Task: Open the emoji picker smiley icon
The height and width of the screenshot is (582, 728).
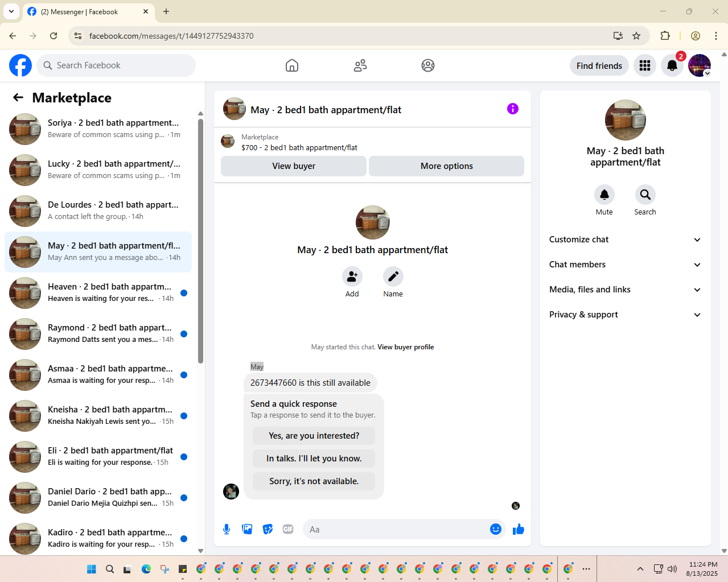Action: [496, 529]
